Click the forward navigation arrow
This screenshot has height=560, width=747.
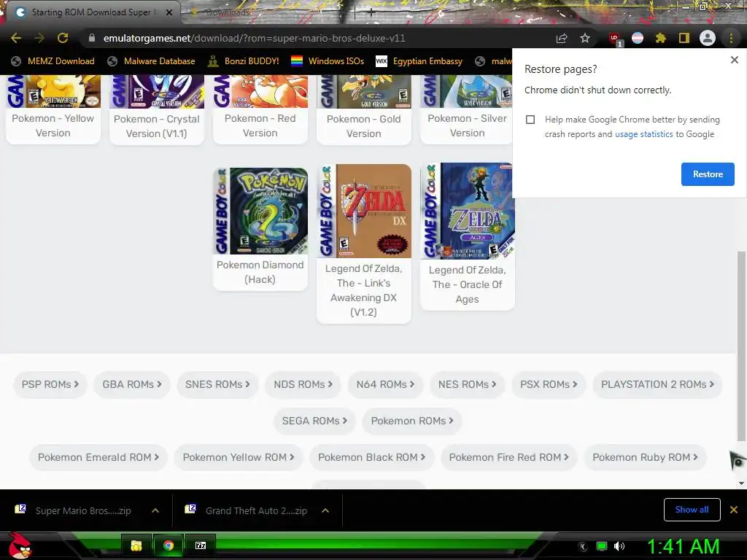39,38
